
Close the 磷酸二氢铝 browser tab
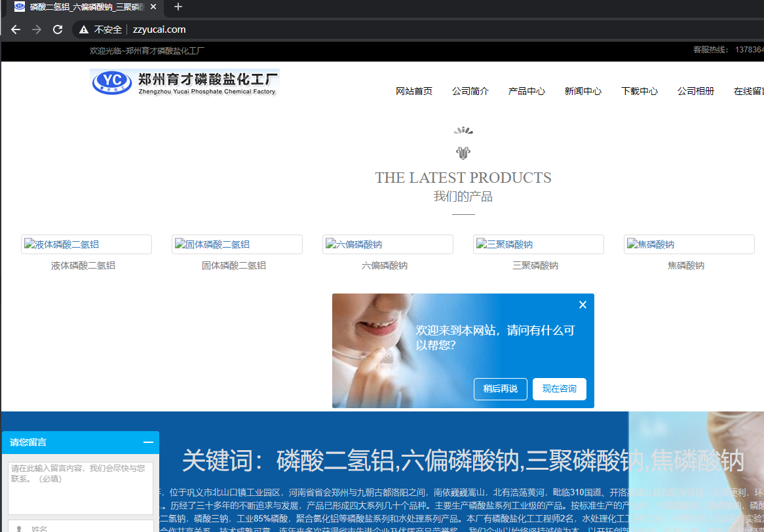click(153, 7)
